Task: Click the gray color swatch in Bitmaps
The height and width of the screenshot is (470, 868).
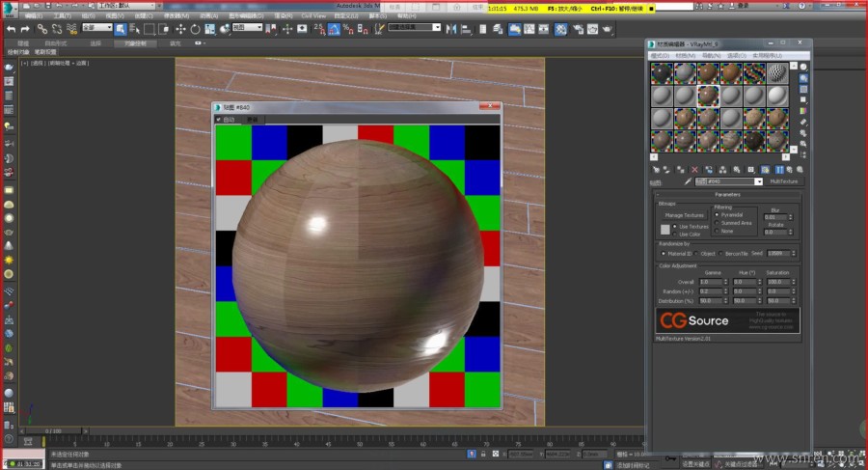Action: click(665, 230)
